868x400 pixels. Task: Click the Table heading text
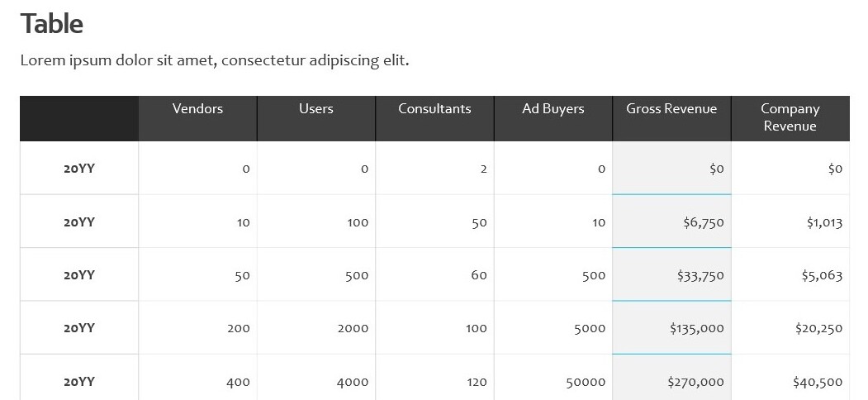(x=52, y=24)
